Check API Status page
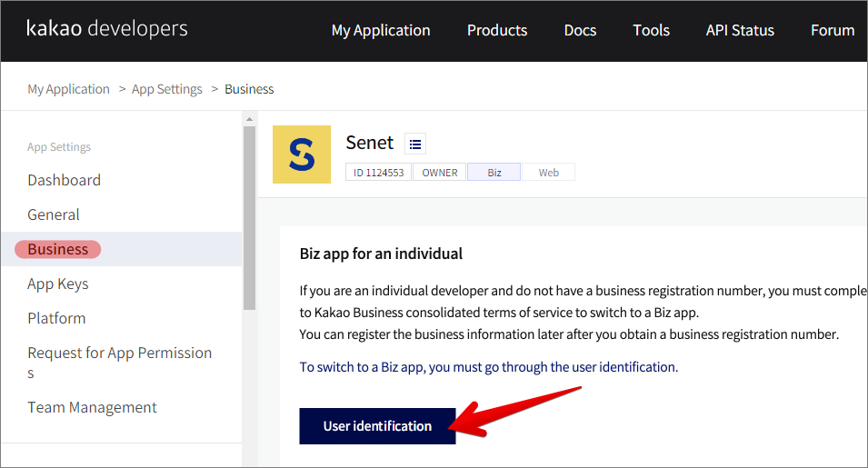This screenshot has height=468, width=868. [740, 30]
